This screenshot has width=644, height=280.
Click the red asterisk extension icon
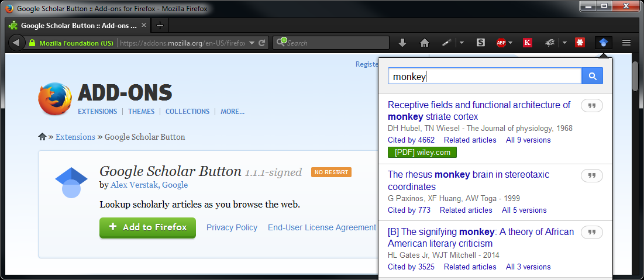pyautogui.click(x=580, y=42)
